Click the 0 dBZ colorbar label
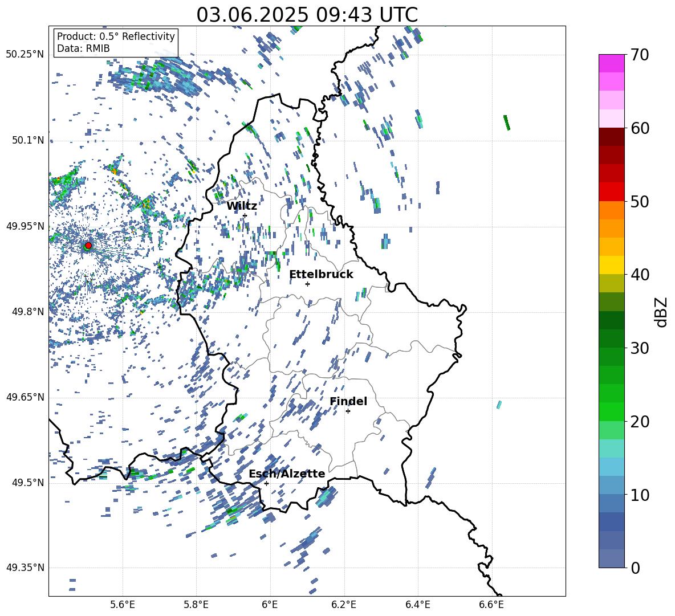Image resolution: width=675 pixels, height=616 pixels. coord(635,568)
